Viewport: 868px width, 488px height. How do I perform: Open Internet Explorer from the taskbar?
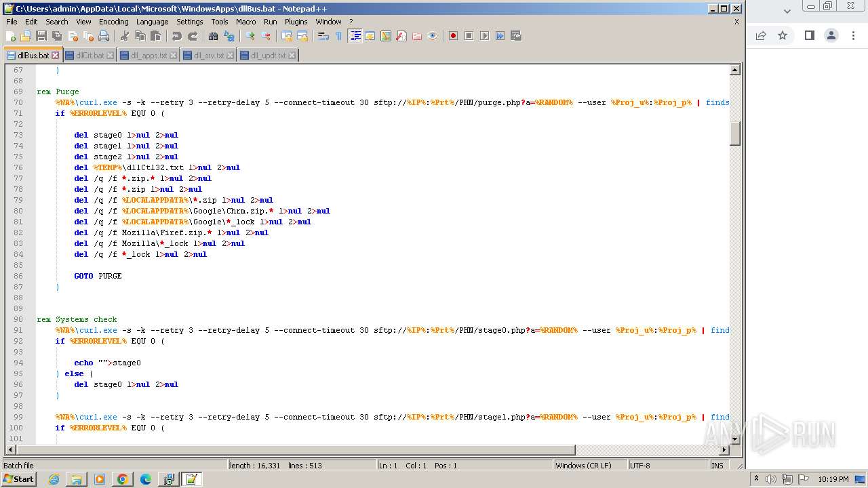(54, 479)
